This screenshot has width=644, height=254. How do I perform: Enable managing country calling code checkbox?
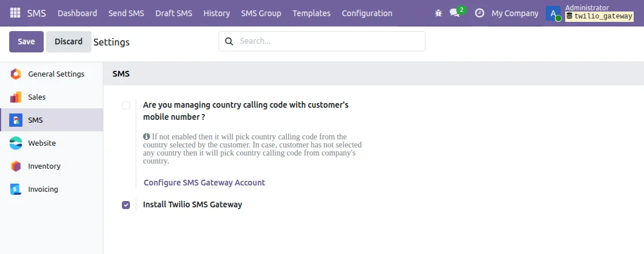[126, 105]
